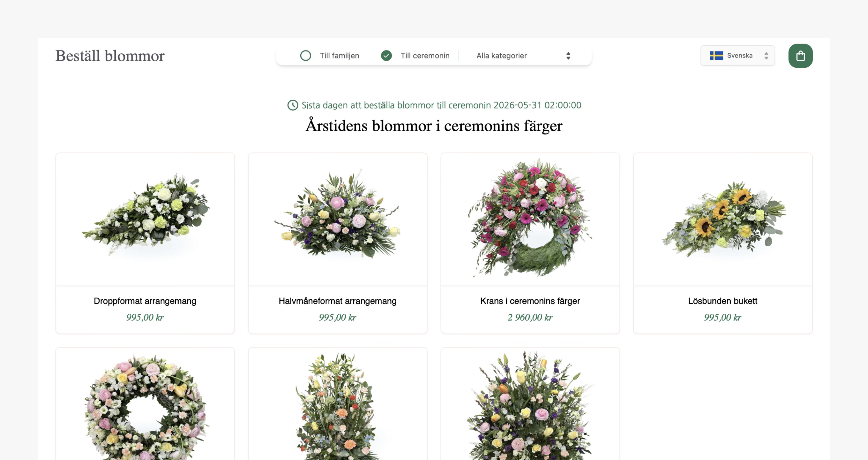Click the Swedish flag icon
The width and height of the screenshot is (868, 460).
(716, 56)
